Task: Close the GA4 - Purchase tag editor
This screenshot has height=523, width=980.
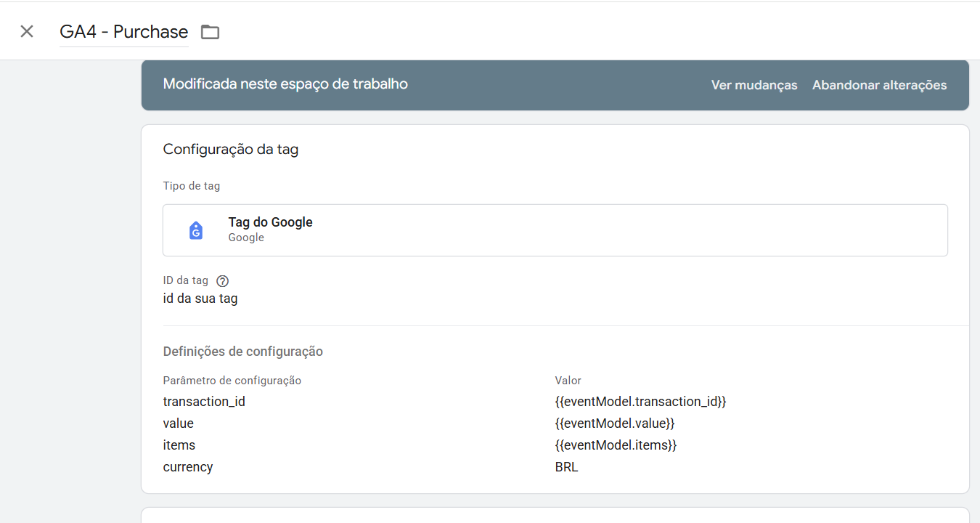Action: click(27, 31)
